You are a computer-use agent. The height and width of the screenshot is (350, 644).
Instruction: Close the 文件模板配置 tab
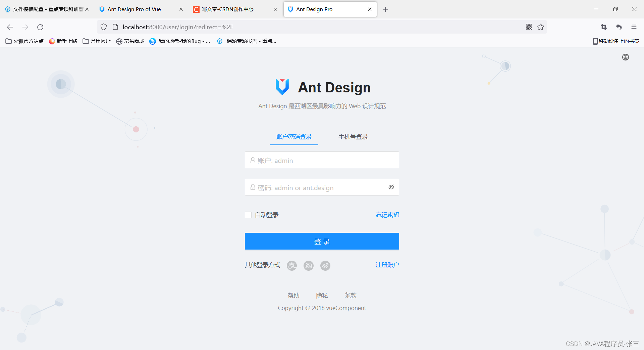(x=87, y=9)
